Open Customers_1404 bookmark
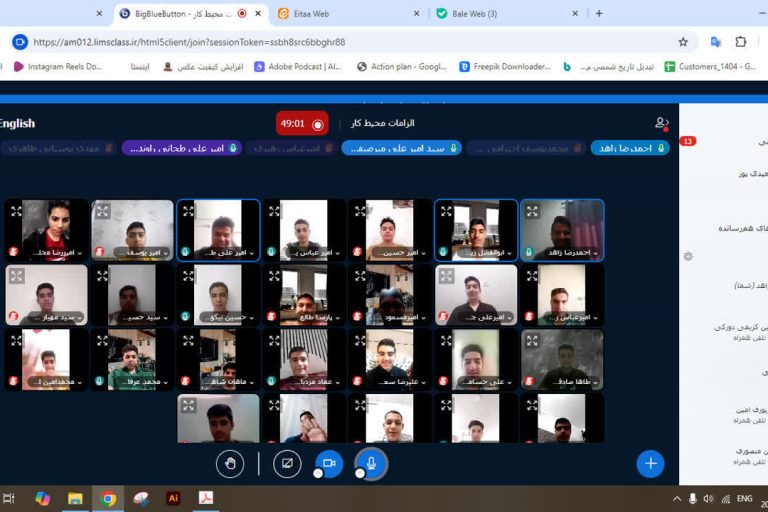 [x=711, y=67]
